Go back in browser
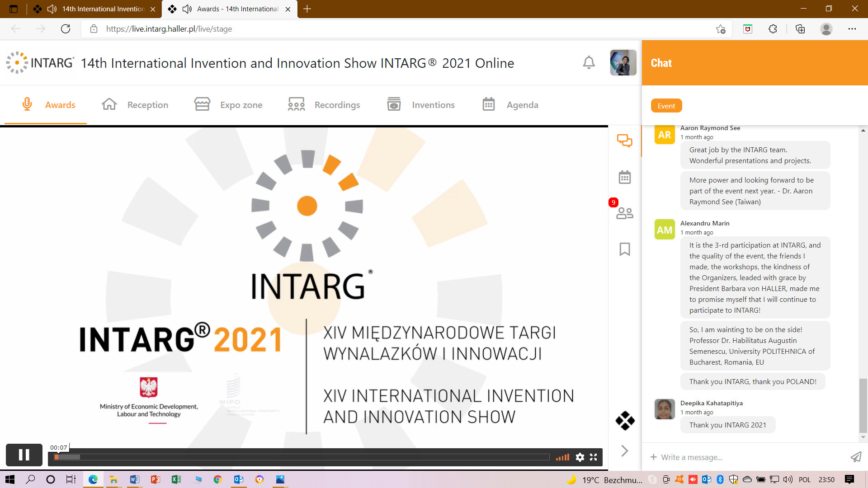 (16, 29)
